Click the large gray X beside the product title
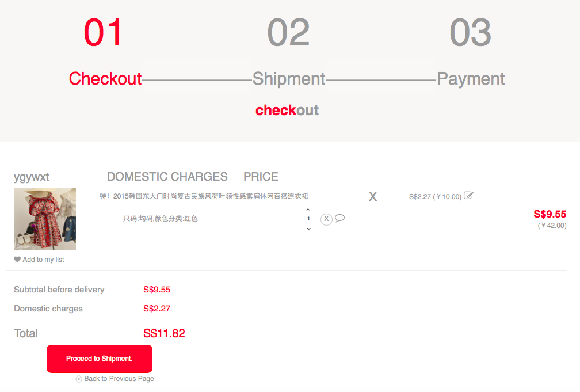 373,196
